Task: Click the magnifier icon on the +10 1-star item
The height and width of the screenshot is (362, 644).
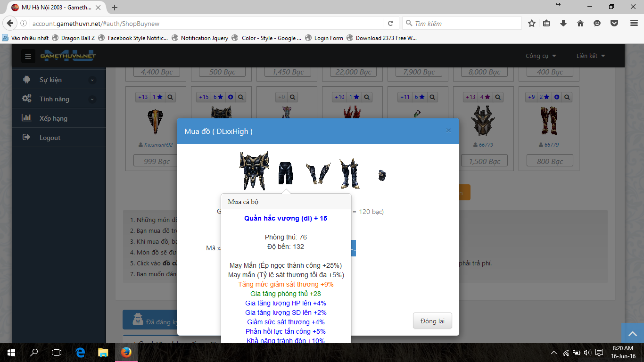Action: (x=367, y=97)
